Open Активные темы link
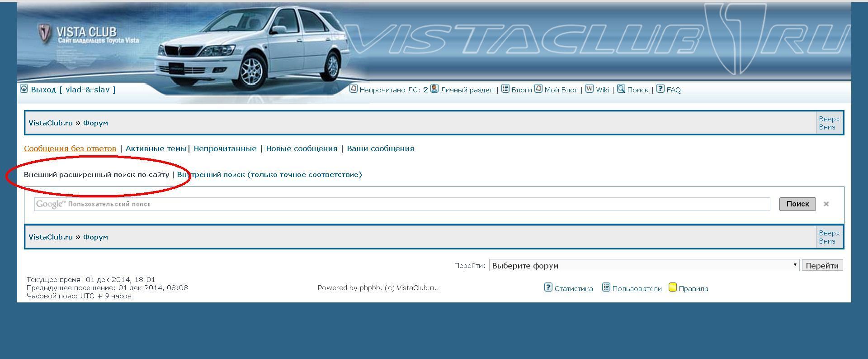The image size is (868, 359). pyautogui.click(x=156, y=148)
